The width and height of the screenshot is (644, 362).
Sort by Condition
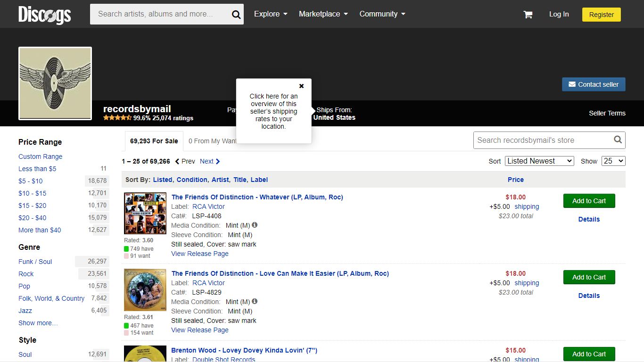point(192,180)
